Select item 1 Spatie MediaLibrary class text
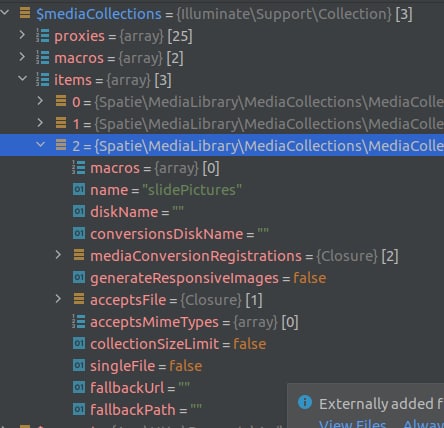The height and width of the screenshot is (428, 444). pos(269,124)
